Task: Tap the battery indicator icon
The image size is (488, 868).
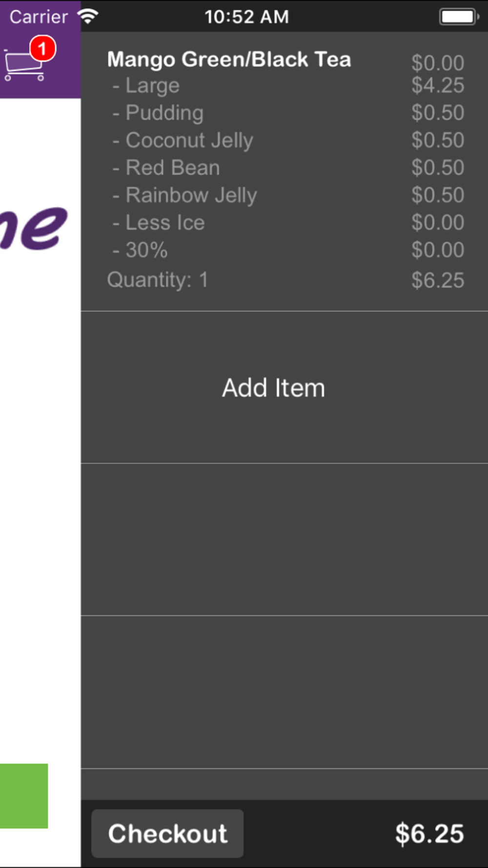Action: click(459, 17)
